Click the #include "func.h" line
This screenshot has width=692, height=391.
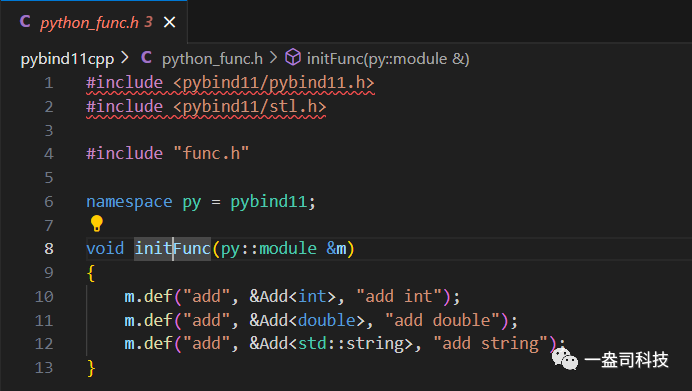(168, 154)
